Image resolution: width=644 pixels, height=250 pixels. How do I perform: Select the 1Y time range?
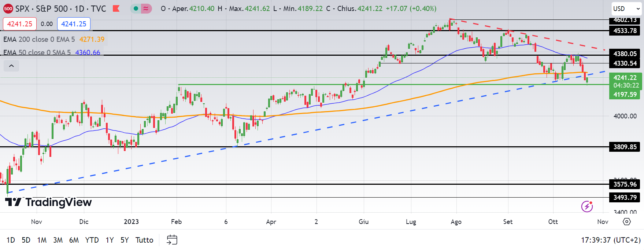(x=110, y=240)
